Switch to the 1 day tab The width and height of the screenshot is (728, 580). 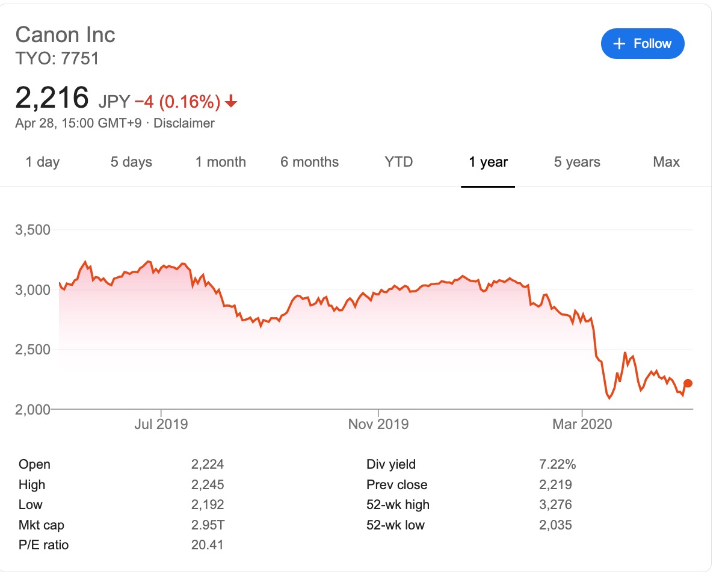(43, 162)
